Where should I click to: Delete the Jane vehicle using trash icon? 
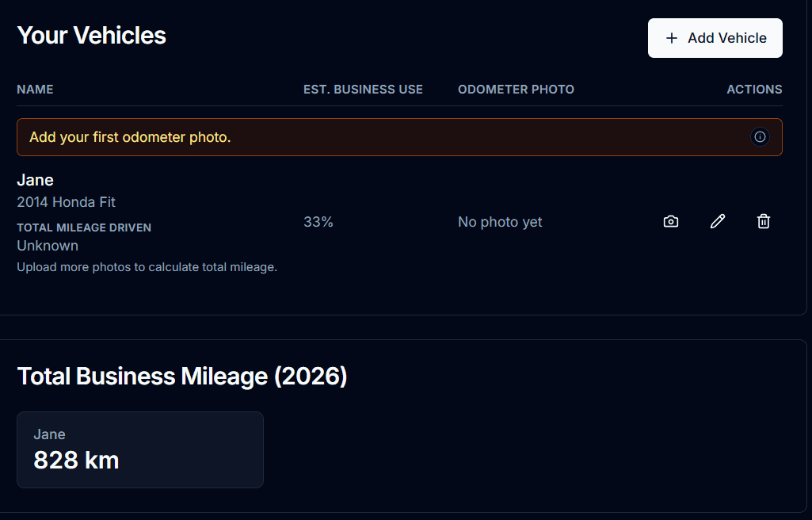tap(764, 222)
